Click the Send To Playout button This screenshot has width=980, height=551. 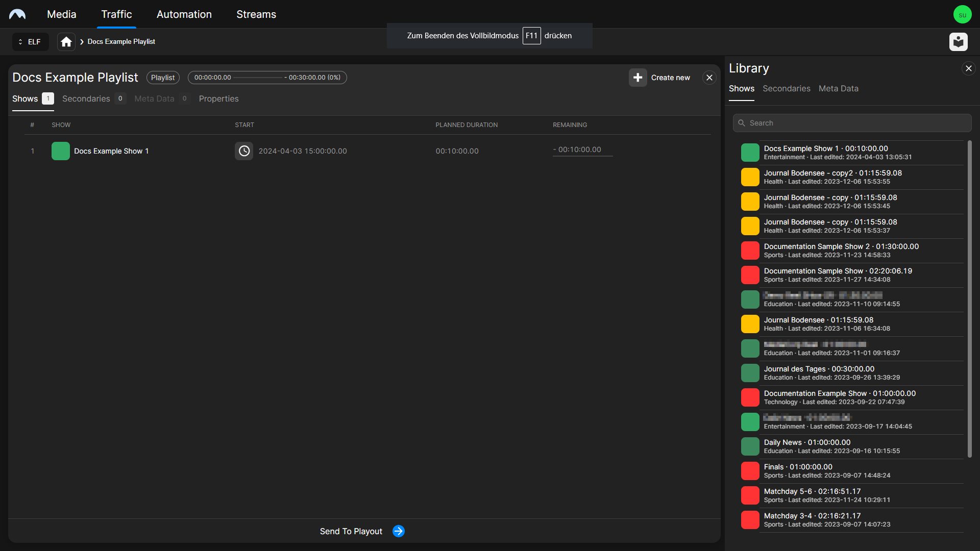click(x=351, y=531)
